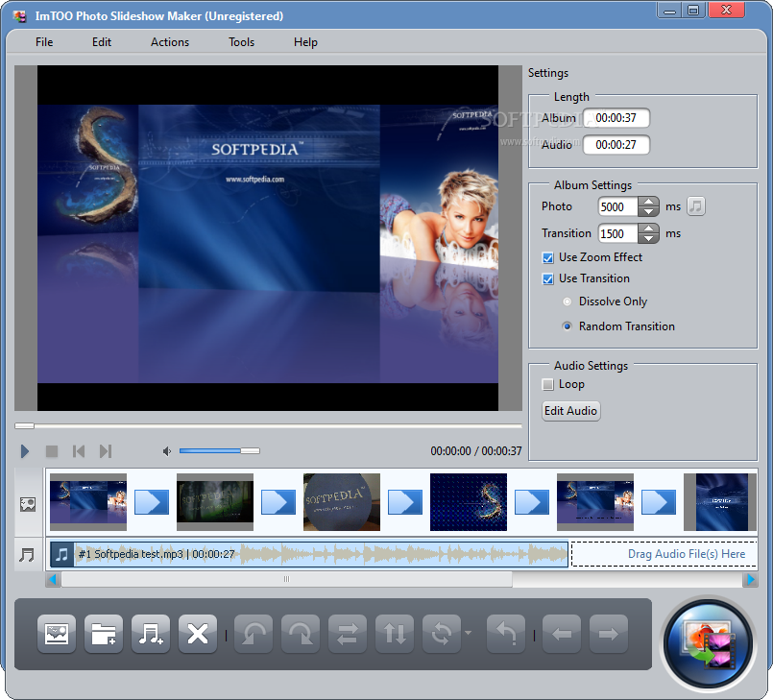The width and height of the screenshot is (773, 700).
Task: Click the Remove (X) toolbar icon
Action: [198, 634]
